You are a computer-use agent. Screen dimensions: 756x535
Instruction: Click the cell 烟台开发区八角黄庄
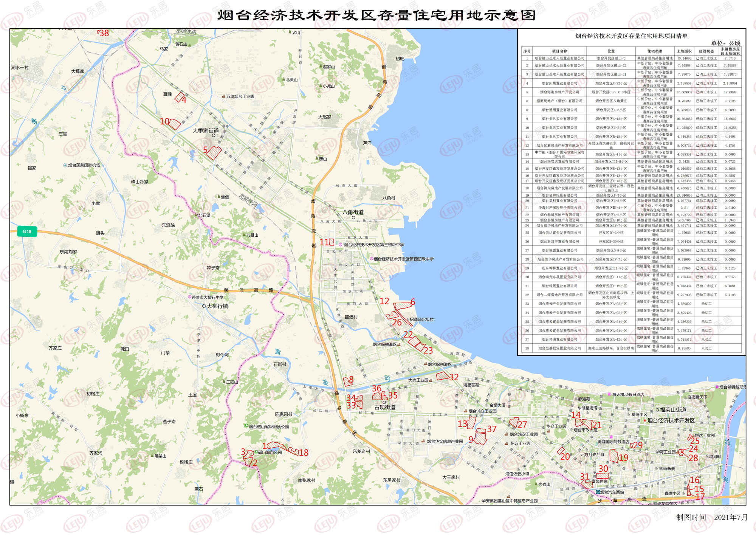[611, 101]
